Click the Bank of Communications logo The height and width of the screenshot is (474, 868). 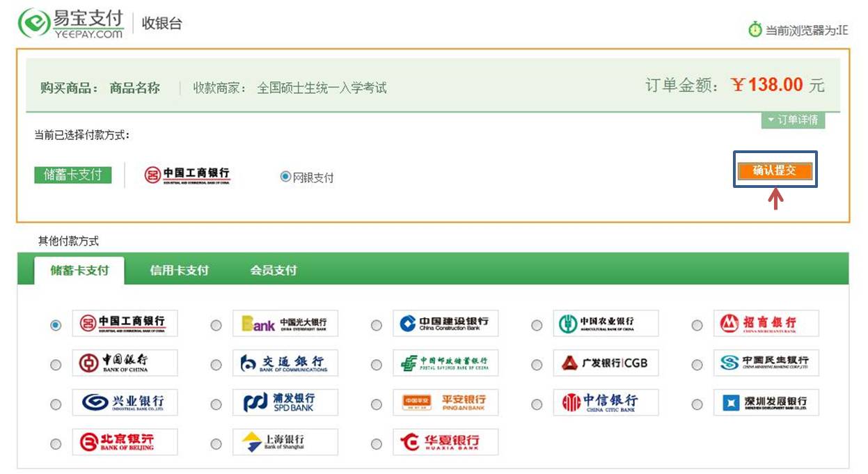tap(285, 363)
